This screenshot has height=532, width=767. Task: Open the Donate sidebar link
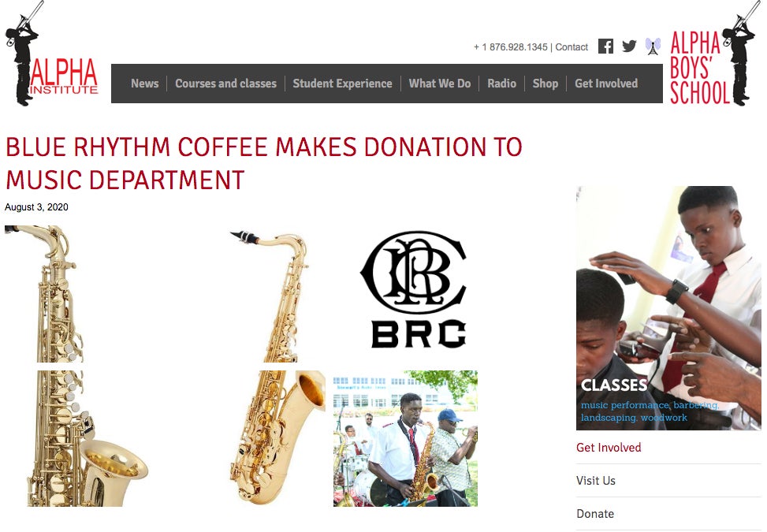click(x=595, y=514)
